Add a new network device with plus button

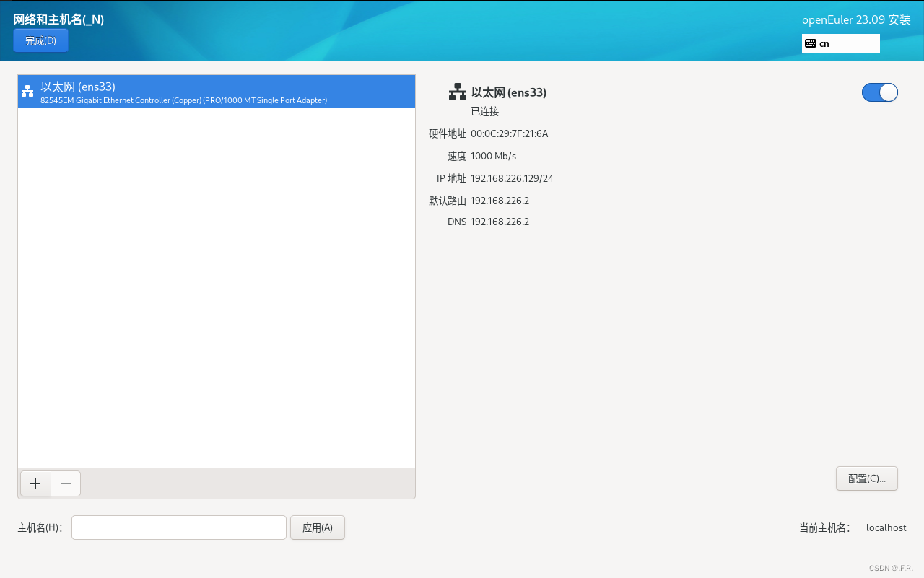point(35,483)
